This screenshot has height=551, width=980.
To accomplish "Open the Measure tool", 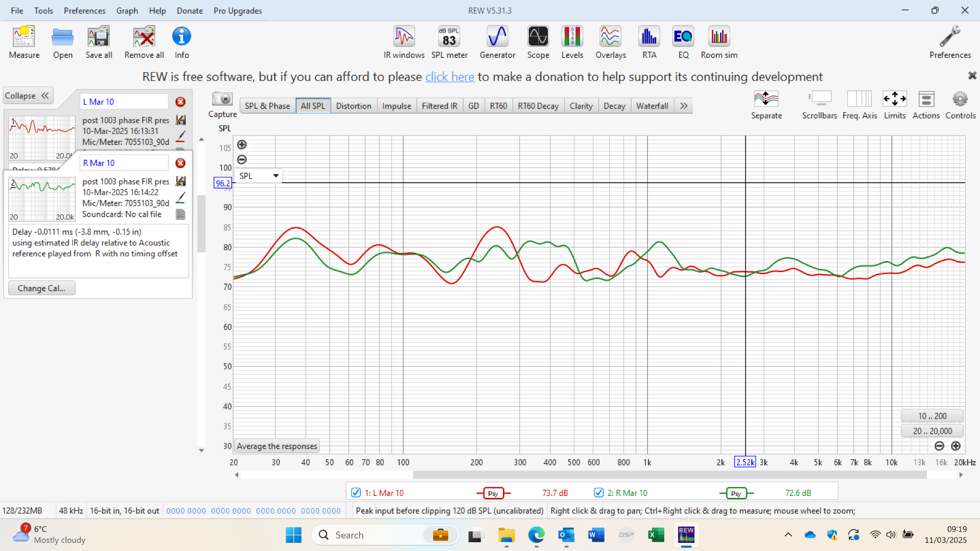I will (24, 42).
